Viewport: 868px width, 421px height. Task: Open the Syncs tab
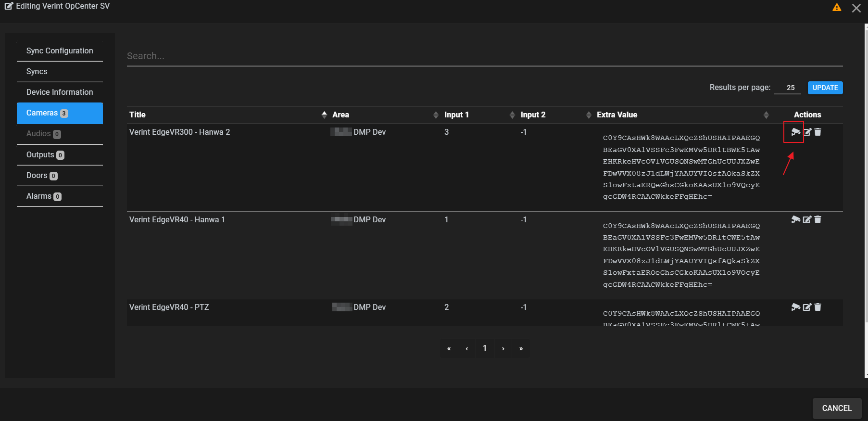pos(60,72)
